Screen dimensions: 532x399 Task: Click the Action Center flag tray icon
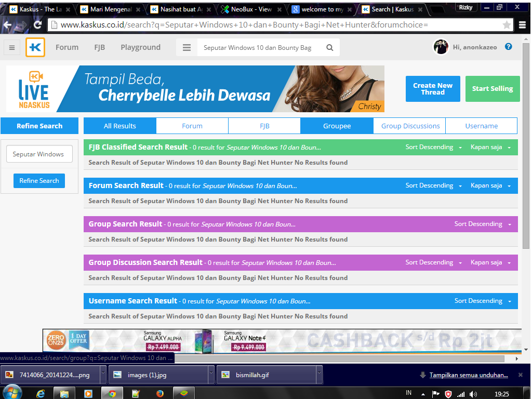click(436, 394)
